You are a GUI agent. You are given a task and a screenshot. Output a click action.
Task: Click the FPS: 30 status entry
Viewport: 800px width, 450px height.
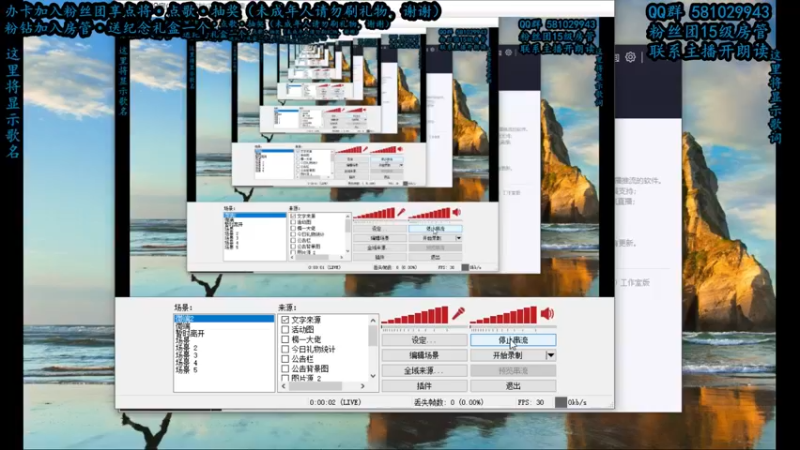530,402
